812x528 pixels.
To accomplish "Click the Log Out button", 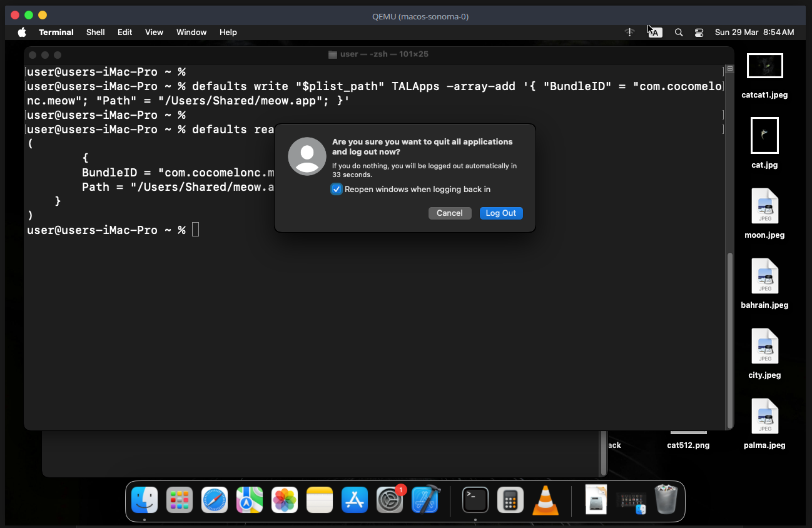I will pos(500,213).
